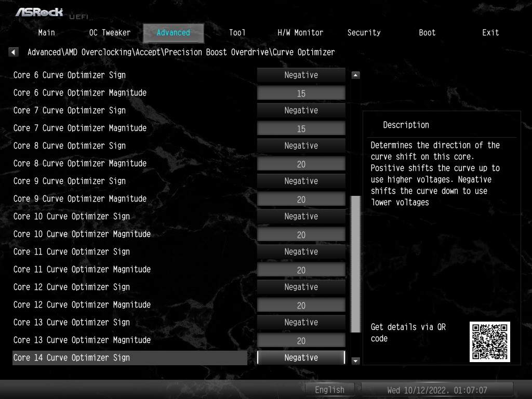The image size is (532, 399).
Task: Click the vertical scrollbar thumb
Action: point(355,264)
